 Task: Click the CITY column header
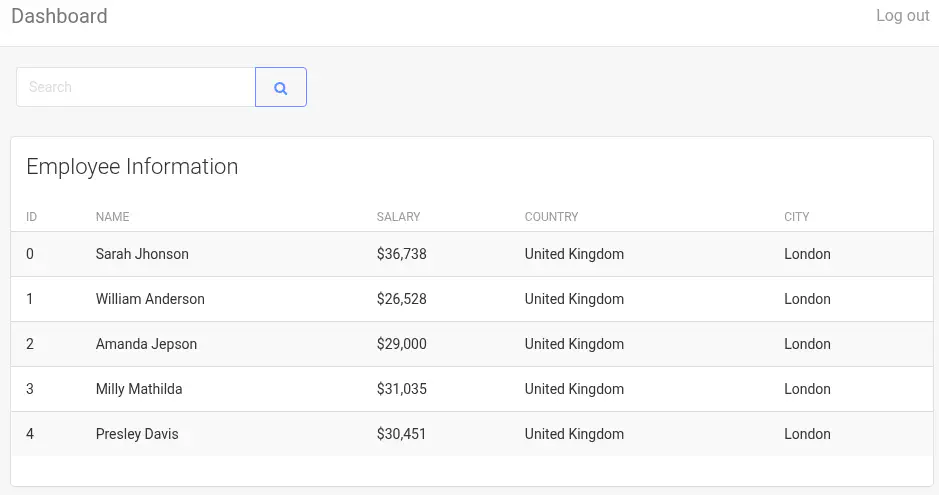pyautogui.click(x=796, y=217)
